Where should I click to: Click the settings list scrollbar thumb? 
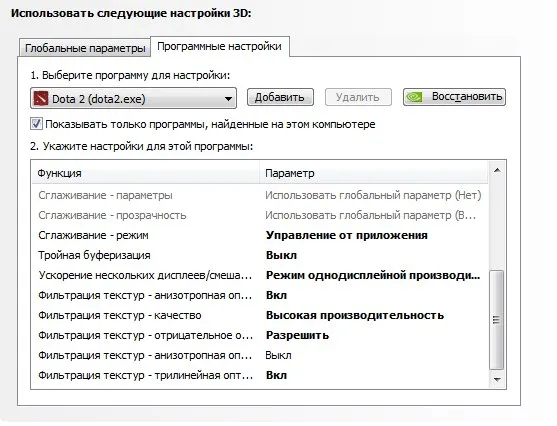pyautogui.click(x=497, y=320)
